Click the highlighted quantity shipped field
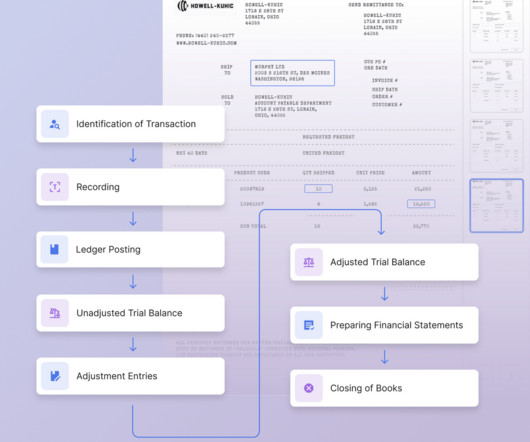530x442 pixels. tap(318, 189)
